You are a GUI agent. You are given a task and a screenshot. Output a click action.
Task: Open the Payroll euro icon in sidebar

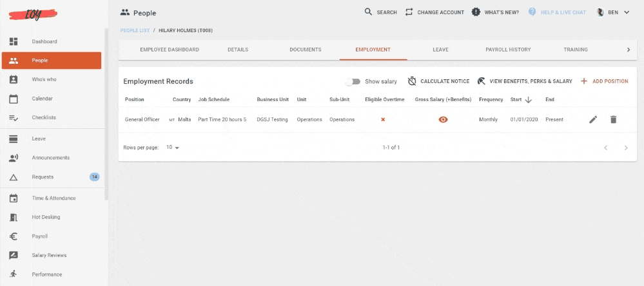pyautogui.click(x=14, y=236)
